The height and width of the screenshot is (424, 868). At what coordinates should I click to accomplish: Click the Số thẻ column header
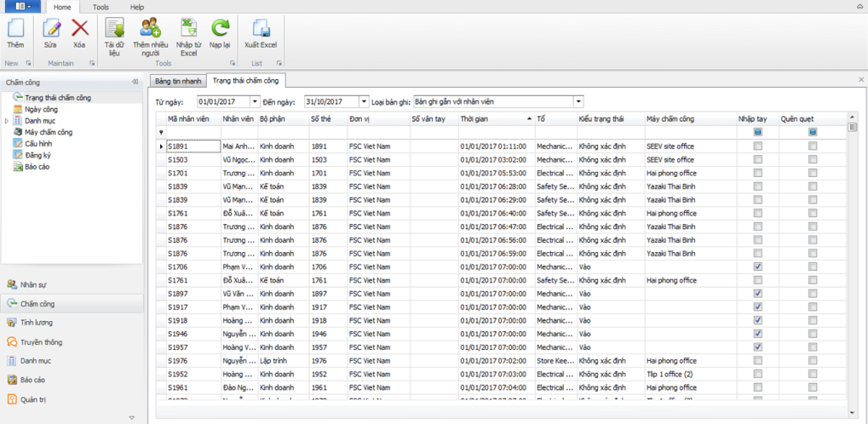click(328, 118)
